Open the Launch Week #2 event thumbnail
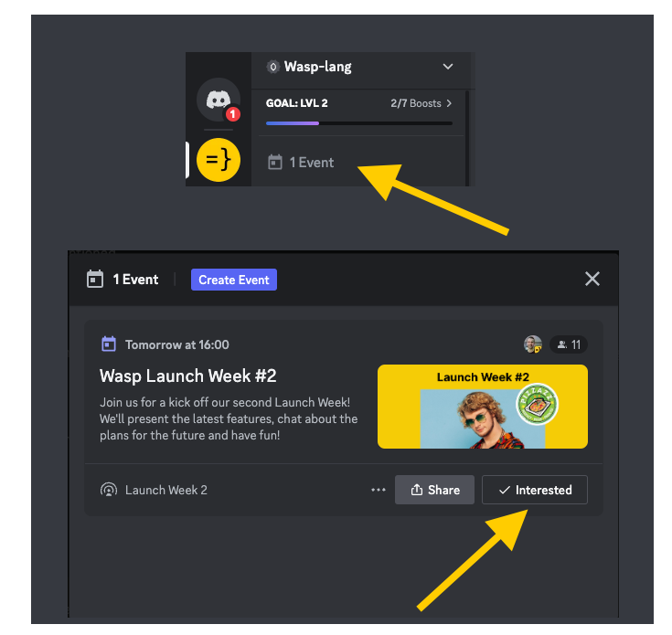672x635 pixels. (x=482, y=407)
